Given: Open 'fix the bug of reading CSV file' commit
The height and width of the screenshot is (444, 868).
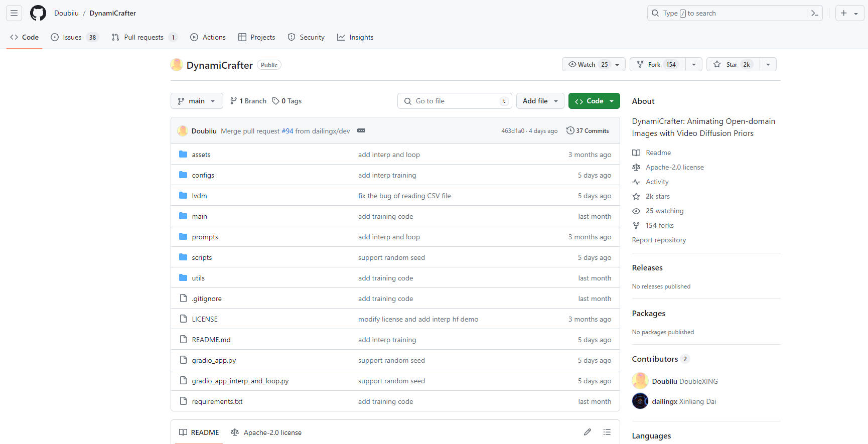Looking at the screenshot, I should point(404,196).
